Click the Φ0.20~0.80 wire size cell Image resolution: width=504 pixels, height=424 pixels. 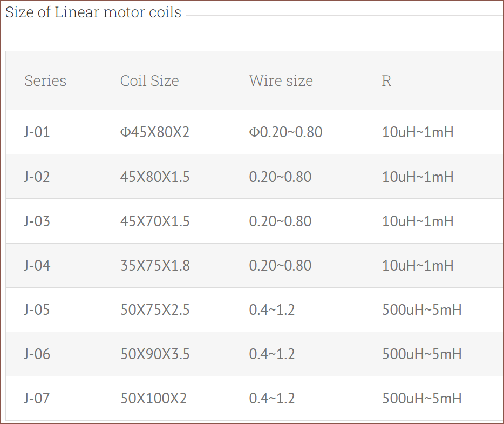coord(285,132)
